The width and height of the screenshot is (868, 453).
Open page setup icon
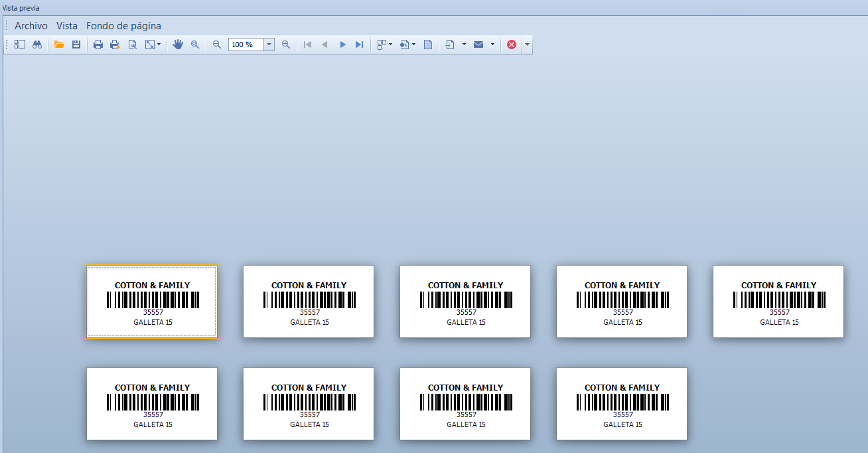pyautogui.click(x=133, y=45)
